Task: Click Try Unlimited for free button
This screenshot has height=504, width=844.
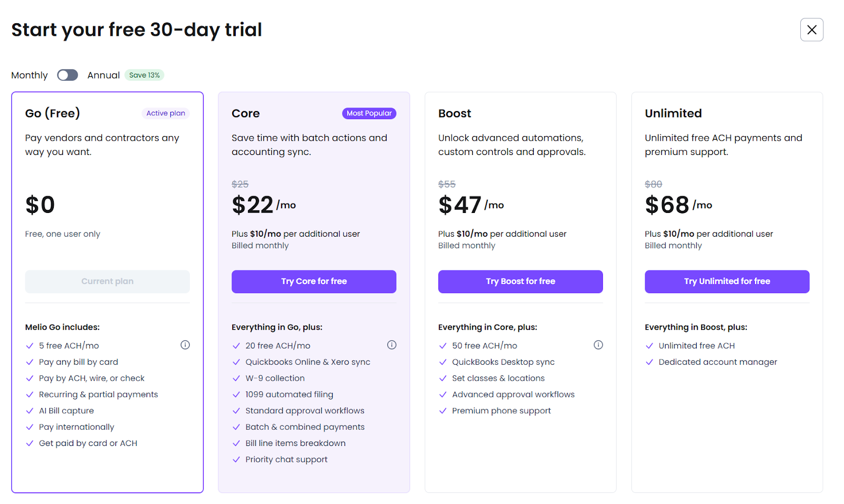Action: (727, 282)
